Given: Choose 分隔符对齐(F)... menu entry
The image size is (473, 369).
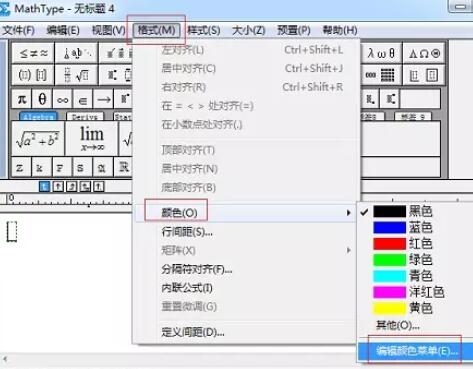Looking at the screenshot, I should point(245,269).
